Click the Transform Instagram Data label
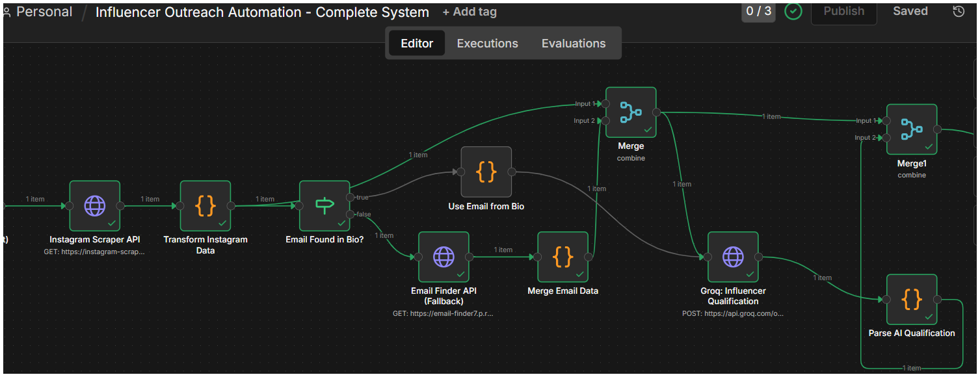 (x=205, y=245)
